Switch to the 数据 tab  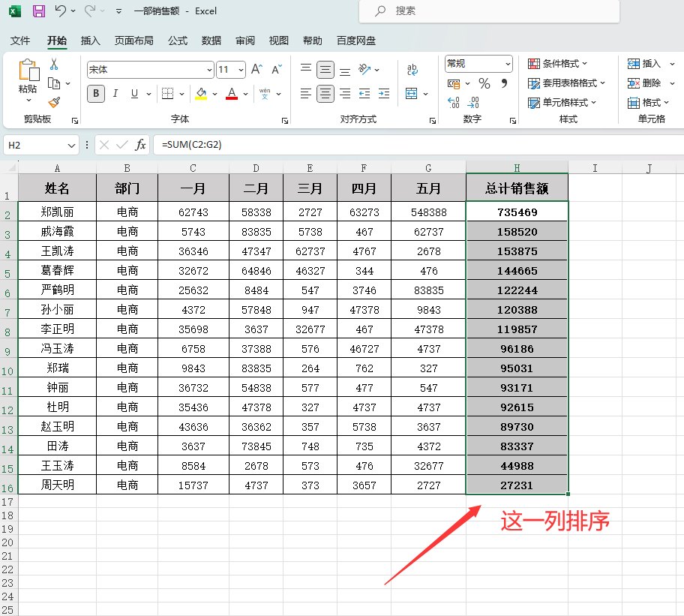(x=211, y=41)
